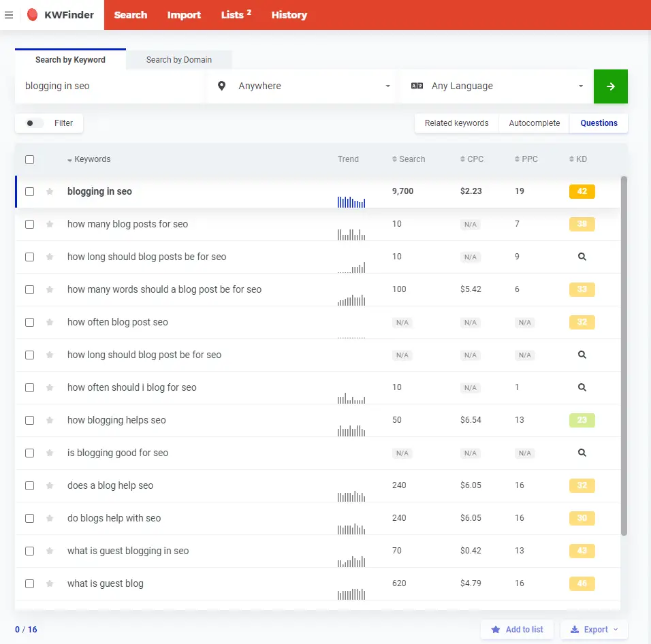The image size is (651, 644).
Task: Open the Anywhere location dropdown
Action: pos(303,86)
